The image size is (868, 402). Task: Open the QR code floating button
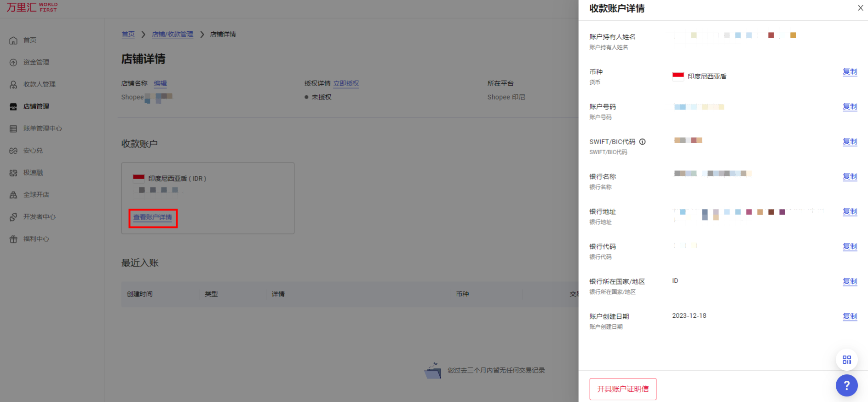point(846,360)
